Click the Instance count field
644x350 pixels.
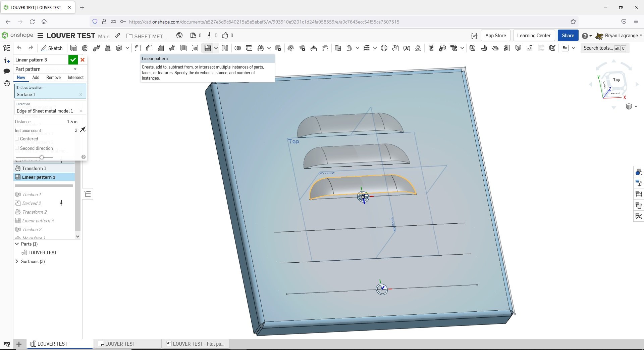[46, 130]
